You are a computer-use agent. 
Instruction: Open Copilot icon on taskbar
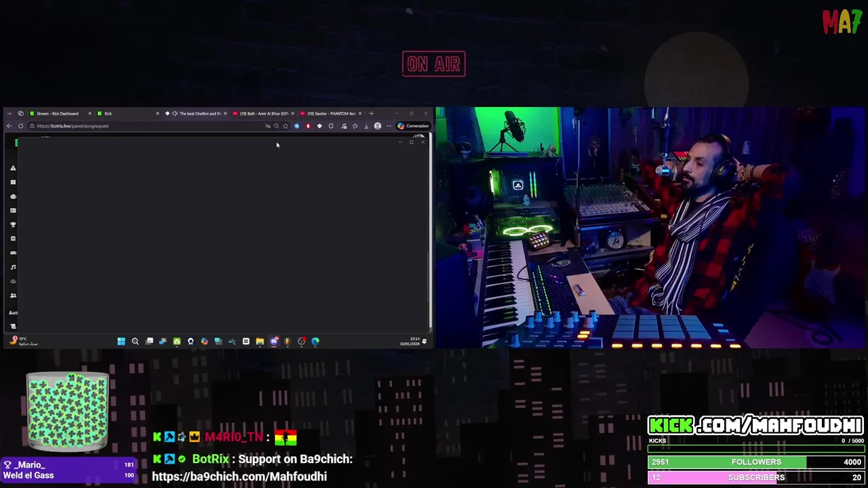pos(204,342)
